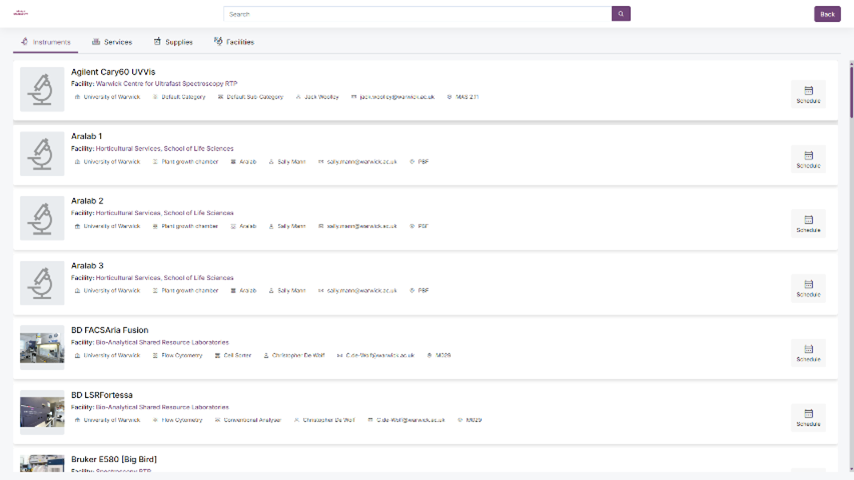Open Schedule calendar for Aralab 2
Screen dimensions: 854x480
(808, 224)
